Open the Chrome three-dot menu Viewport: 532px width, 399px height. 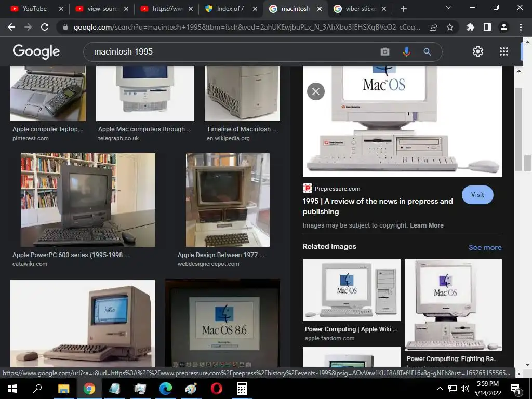[x=521, y=27]
